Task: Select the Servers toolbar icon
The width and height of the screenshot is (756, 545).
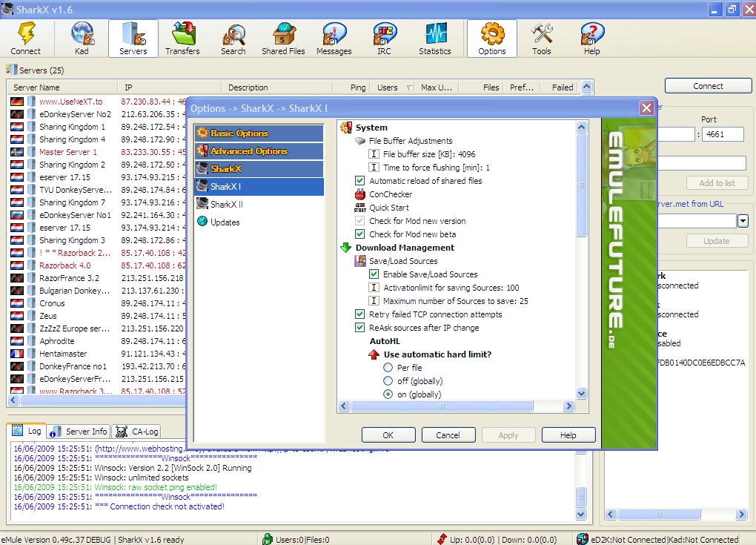Action: (133, 39)
